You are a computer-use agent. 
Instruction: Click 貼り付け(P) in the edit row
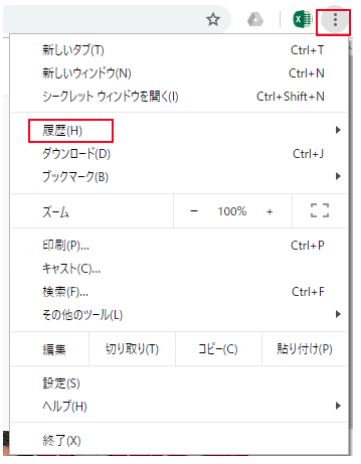[x=305, y=349]
